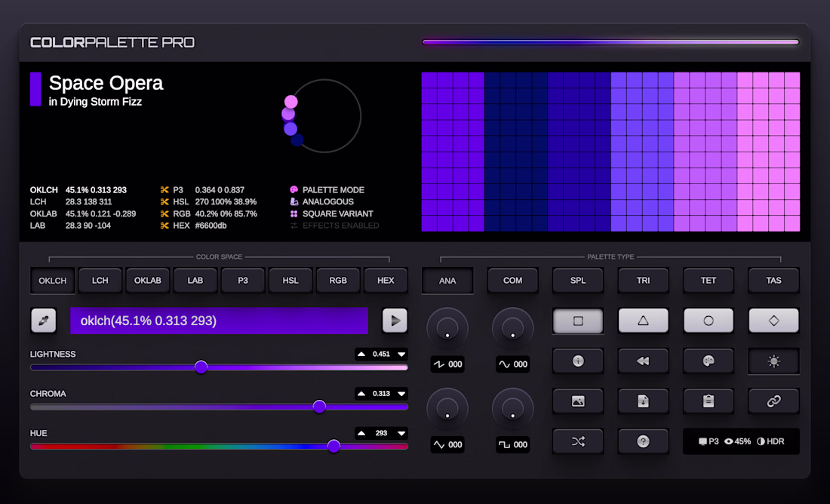The height and width of the screenshot is (504, 830).
Task: Toggle the 45% eye visibility indicator
Action: 737,441
